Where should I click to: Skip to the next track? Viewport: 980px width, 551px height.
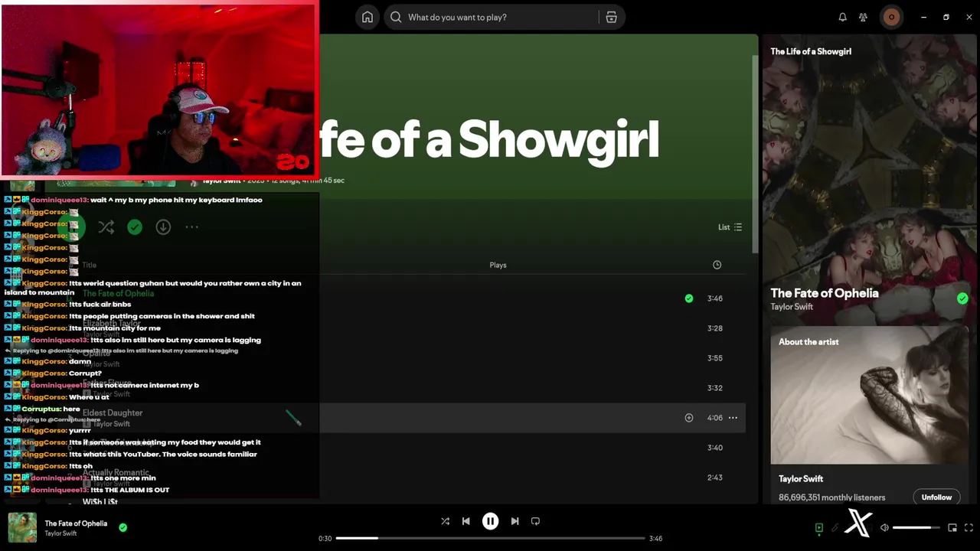(x=514, y=521)
